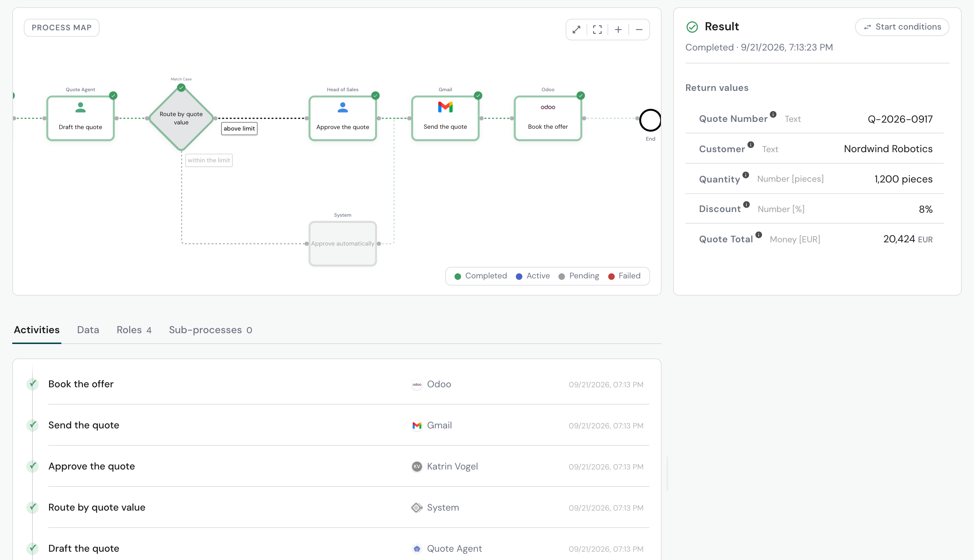The width and height of the screenshot is (974, 560).
Task: Click the Odoo Book the offer node
Action: pos(548,118)
